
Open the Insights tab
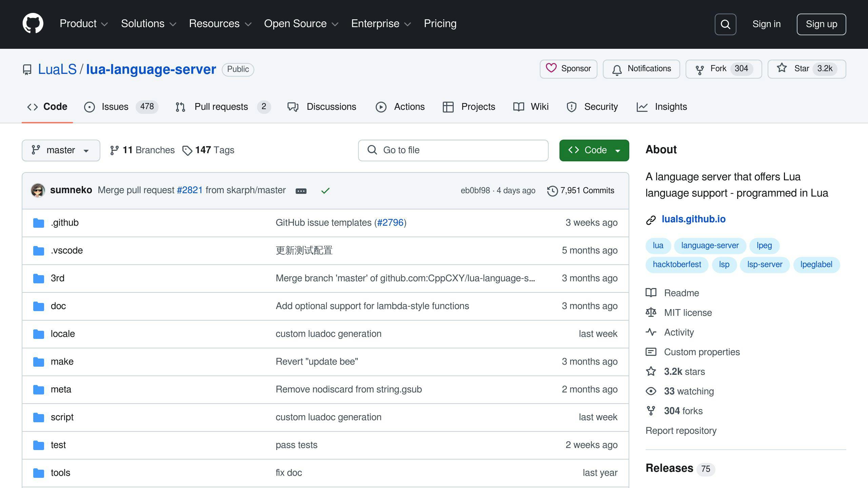pos(662,107)
